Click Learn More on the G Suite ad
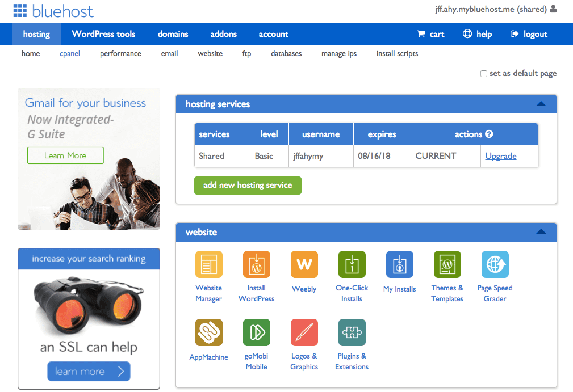The width and height of the screenshot is (573, 392). point(65,155)
